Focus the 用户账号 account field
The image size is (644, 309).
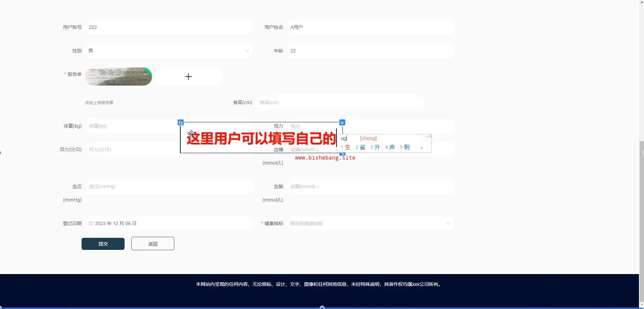click(x=169, y=27)
